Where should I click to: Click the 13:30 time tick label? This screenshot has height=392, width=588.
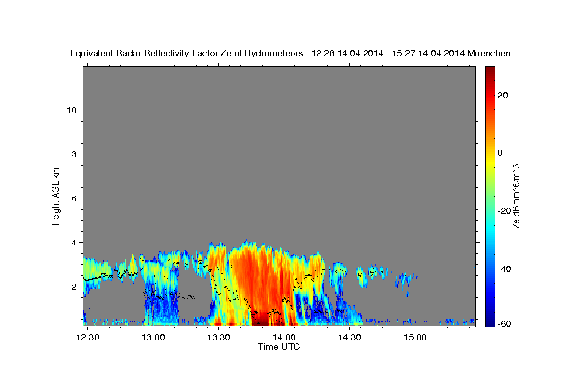pos(219,337)
